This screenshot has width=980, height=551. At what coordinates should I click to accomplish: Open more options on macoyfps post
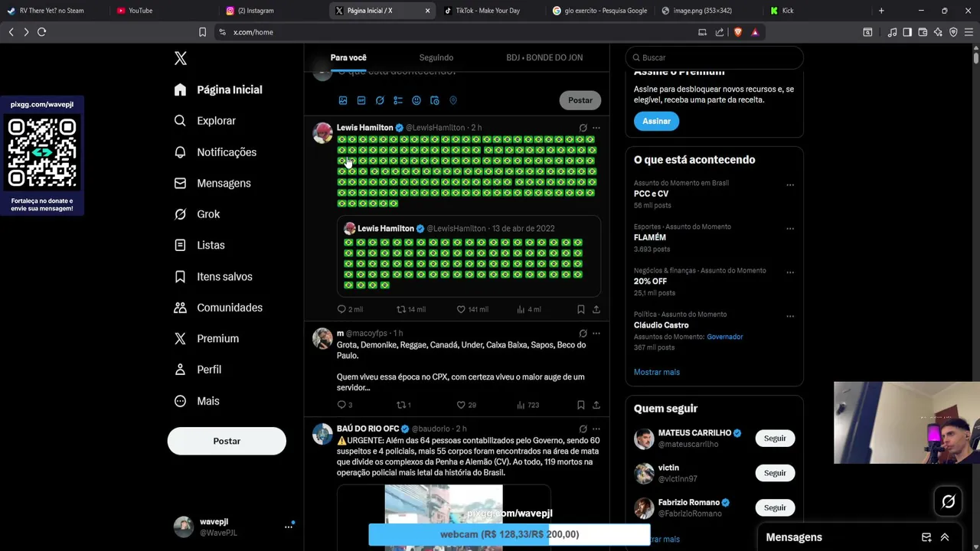click(x=596, y=334)
